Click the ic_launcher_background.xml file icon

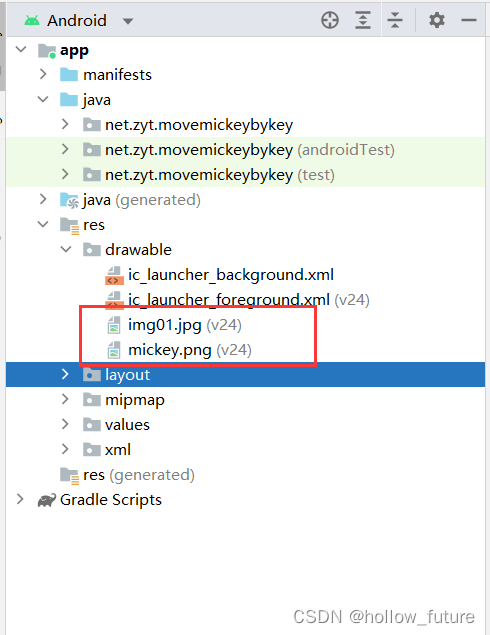[x=114, y=276]
